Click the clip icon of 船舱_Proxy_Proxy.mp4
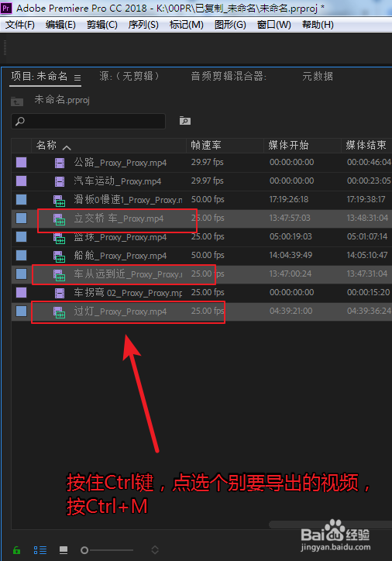 (59, 256)
